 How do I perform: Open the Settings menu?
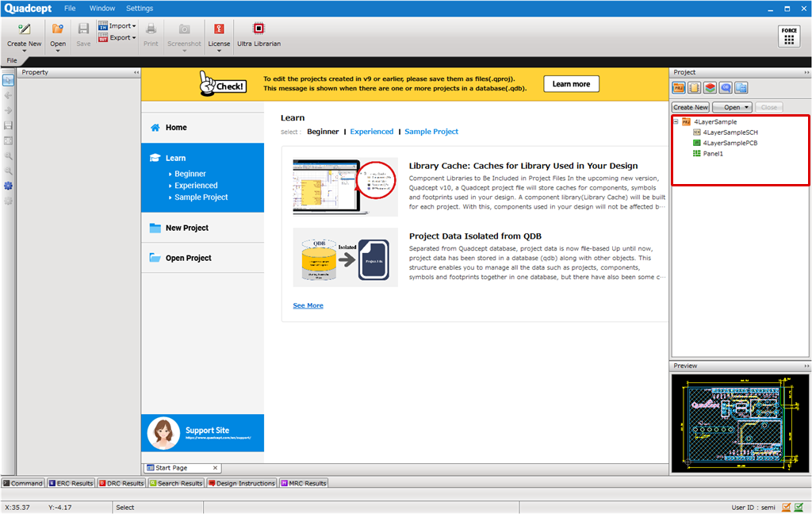[139, 8]
